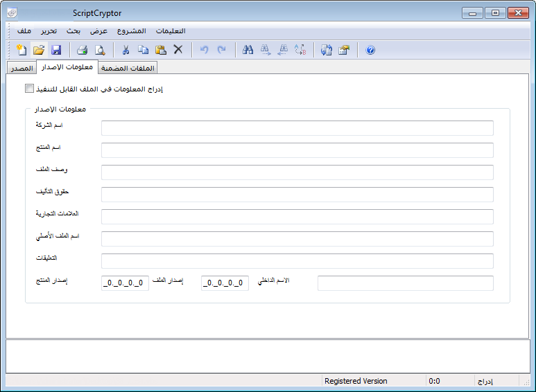Click the Convert/Compile script icon
536x392 pixels.
327,50
